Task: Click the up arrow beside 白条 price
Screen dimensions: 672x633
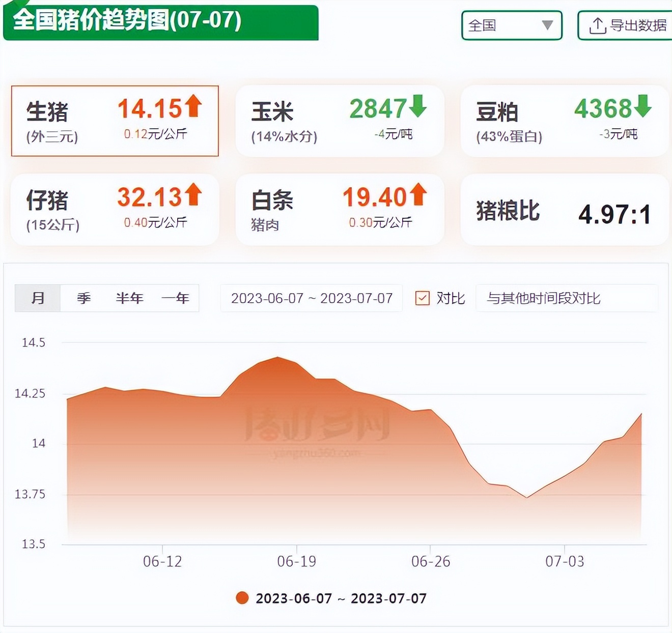Action: (417, 195)
